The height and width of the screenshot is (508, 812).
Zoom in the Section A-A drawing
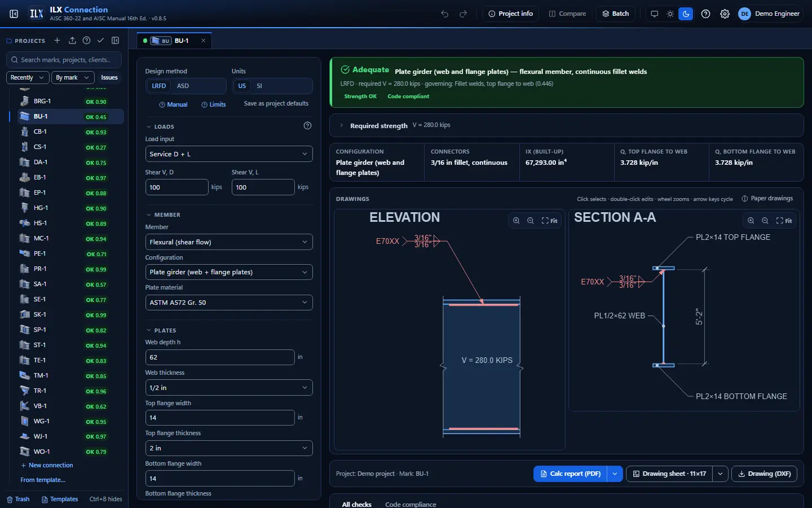[x=751, y=221]
